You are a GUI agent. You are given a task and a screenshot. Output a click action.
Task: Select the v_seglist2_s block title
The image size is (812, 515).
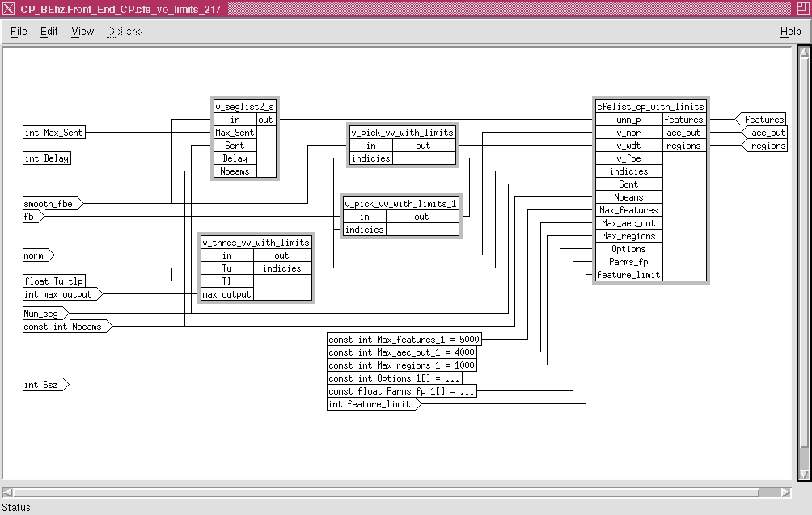tap(244, 107)
